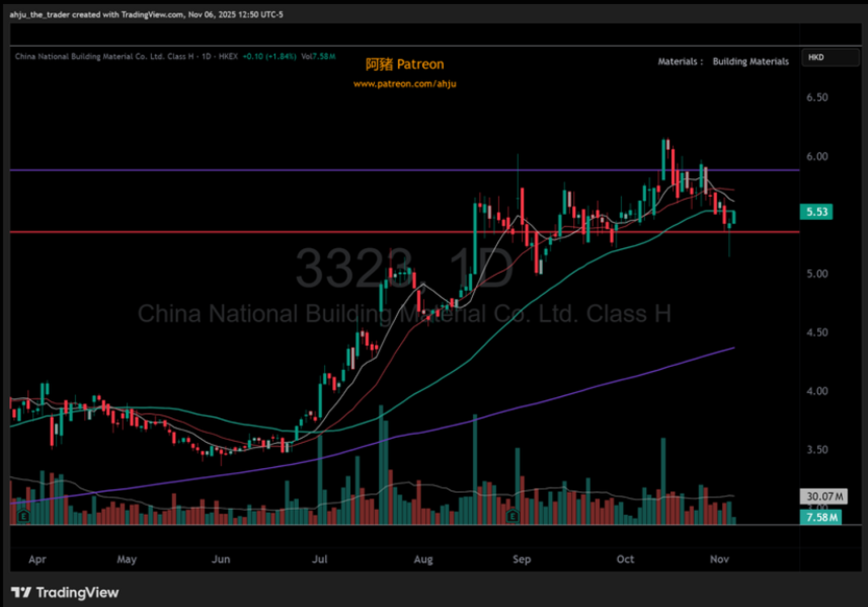This screenshot has width=868, height=607.
Task: Click the Building Materials industry label
Action: pos(750,62)
